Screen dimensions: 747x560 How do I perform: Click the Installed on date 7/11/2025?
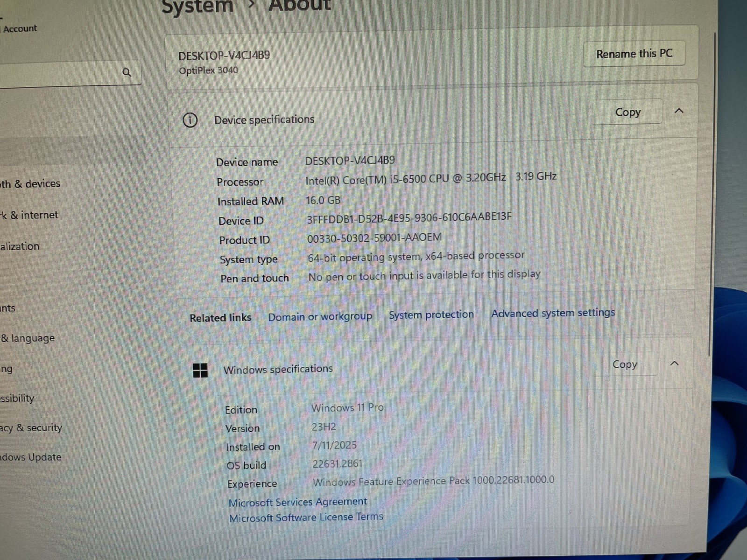[334, 445]
